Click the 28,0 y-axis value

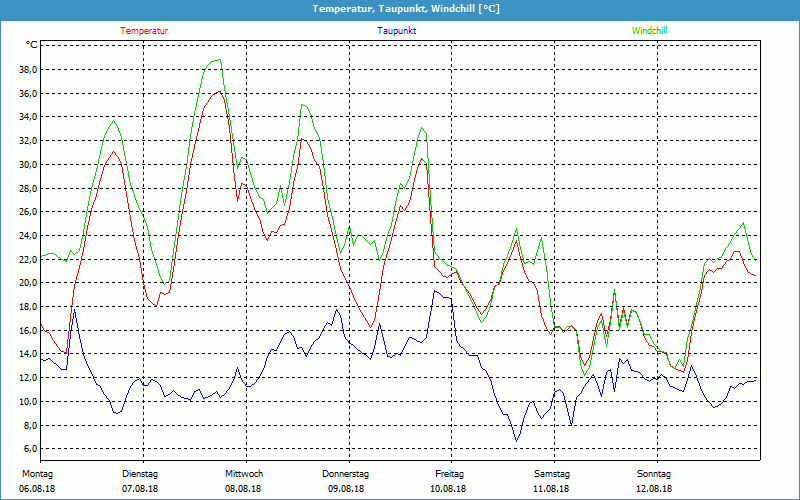coord(28,188)
